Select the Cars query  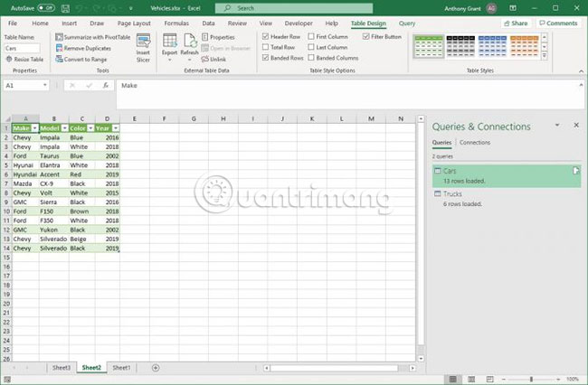507,175
